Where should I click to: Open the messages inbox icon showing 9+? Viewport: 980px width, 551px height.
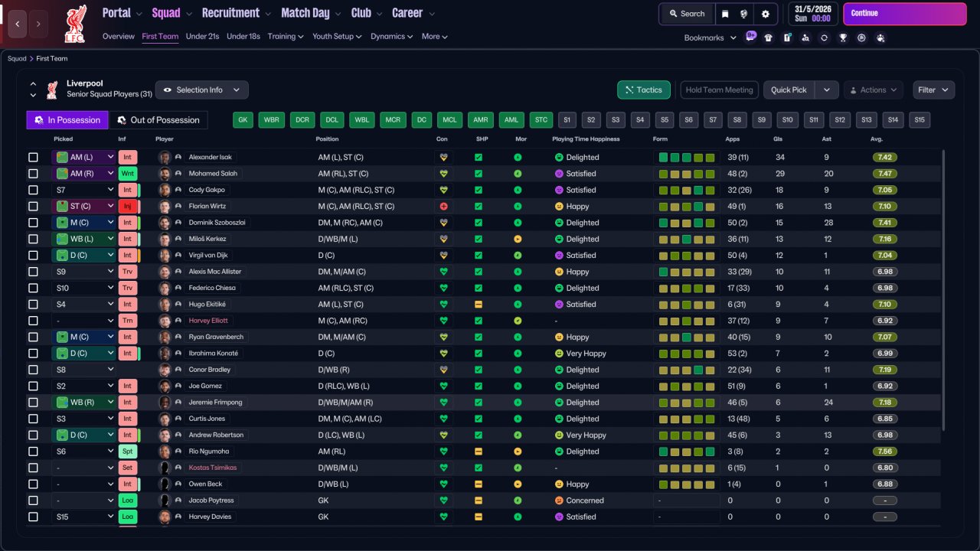tap(750, 37)
